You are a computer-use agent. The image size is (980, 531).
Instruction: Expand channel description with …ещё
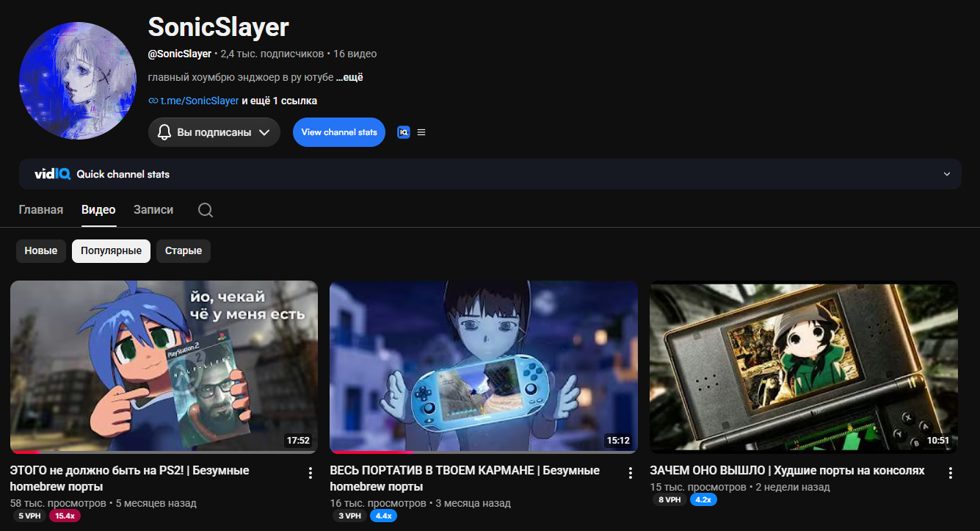tap(349, 77)
